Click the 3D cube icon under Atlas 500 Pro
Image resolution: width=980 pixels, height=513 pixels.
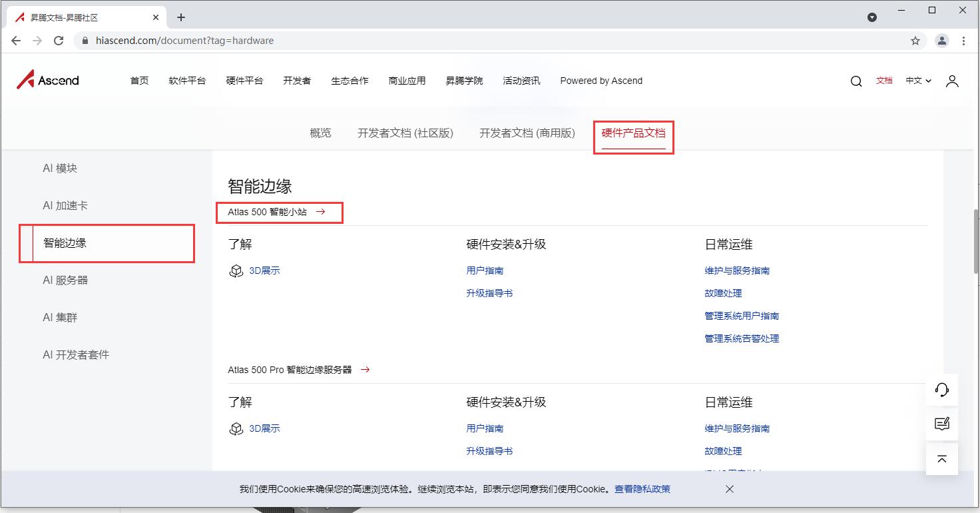click(236, 429)
